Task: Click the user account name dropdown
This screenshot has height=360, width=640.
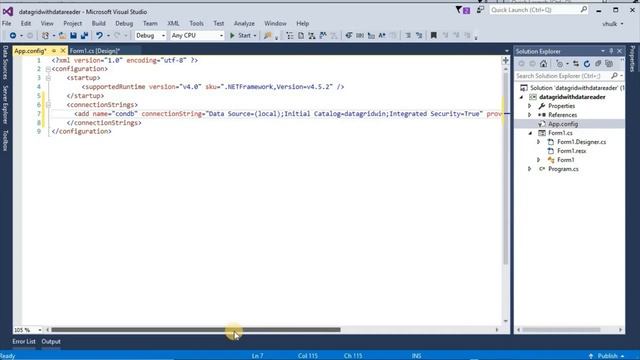Action: click(x=613, y=24)
